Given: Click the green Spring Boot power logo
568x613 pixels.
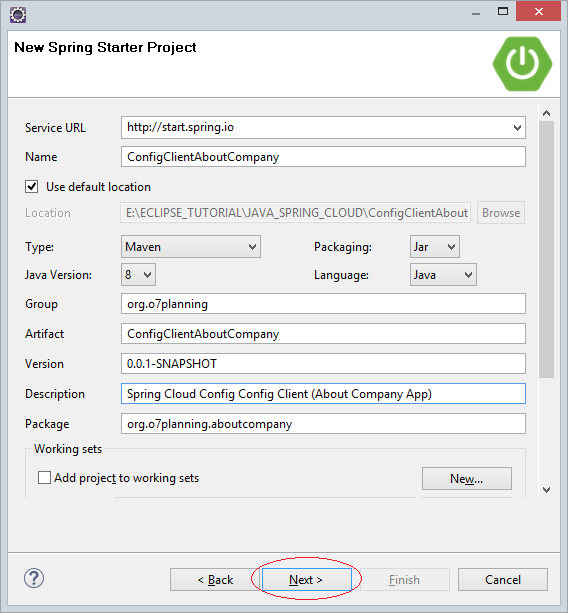Looking at the screenshot, I should 522,64.
